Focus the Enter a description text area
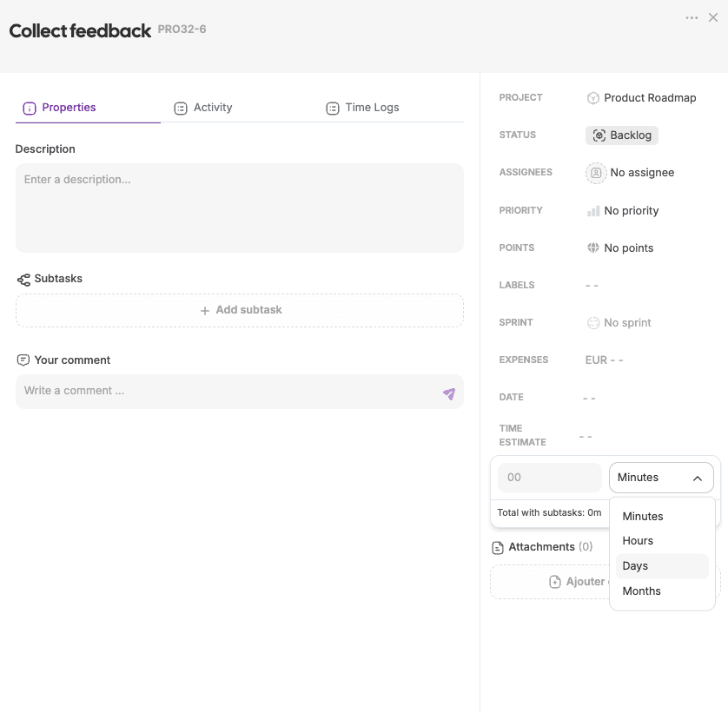 point(240,208)
